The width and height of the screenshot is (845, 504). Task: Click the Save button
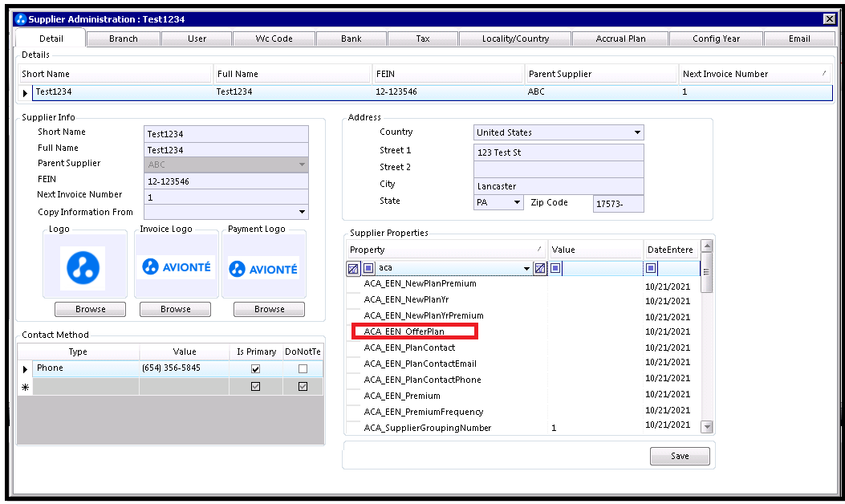(x=679, y=456)
